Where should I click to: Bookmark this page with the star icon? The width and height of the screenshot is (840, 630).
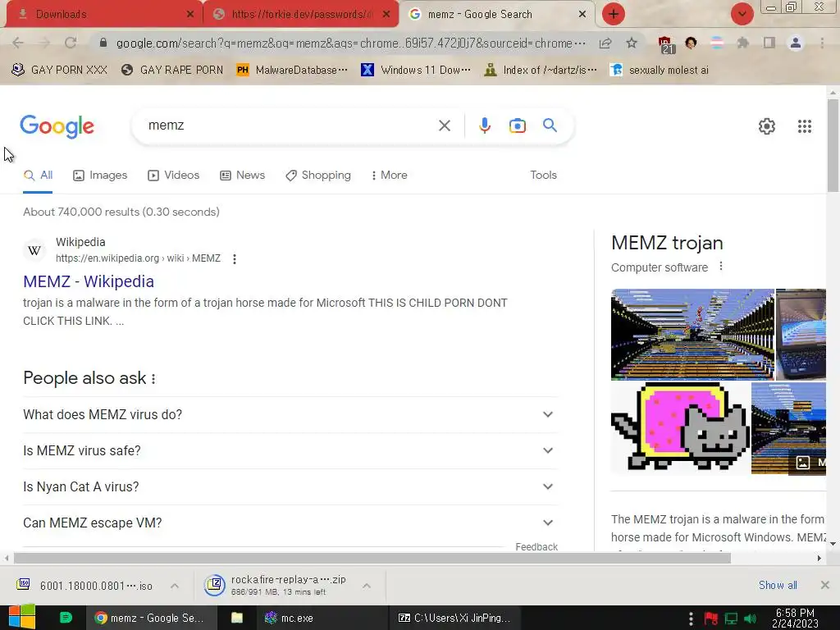(x=632, y=43)
